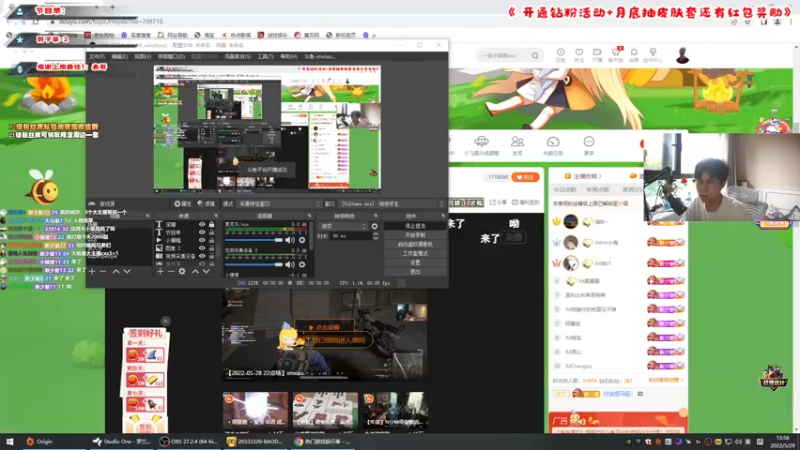Viewport: 800px width, 450px height.
Task: Lock the 视频采集设备 source
Action: [x=211, y=256]
